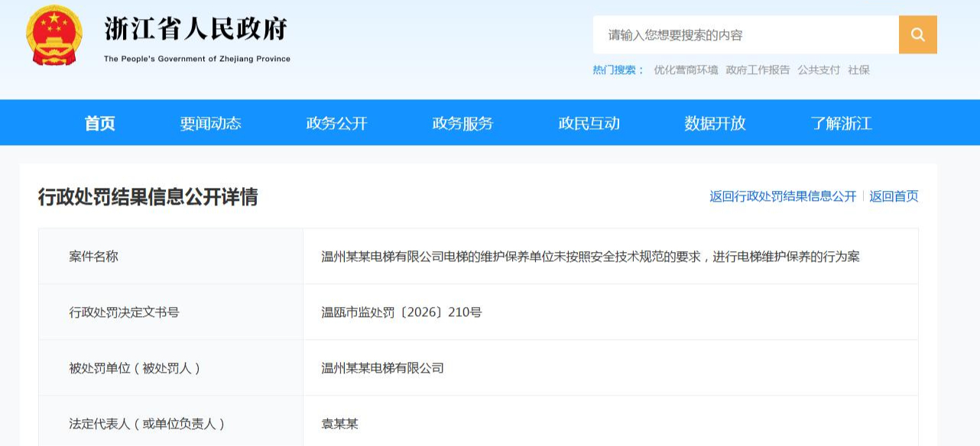The height and width of the screenshot is (446, 980).
Task: Open the 了解浙江 navigation item
Action: [842, 123]
